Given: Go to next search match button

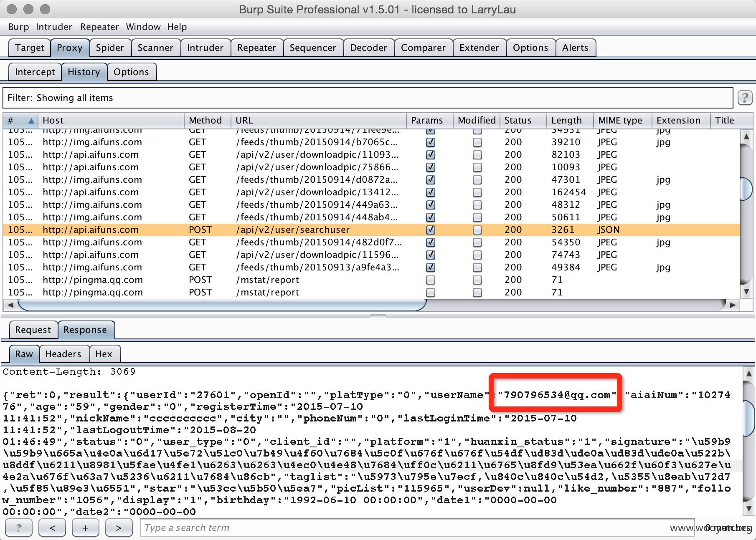Looking at the screenshot, I should [119, 527].
